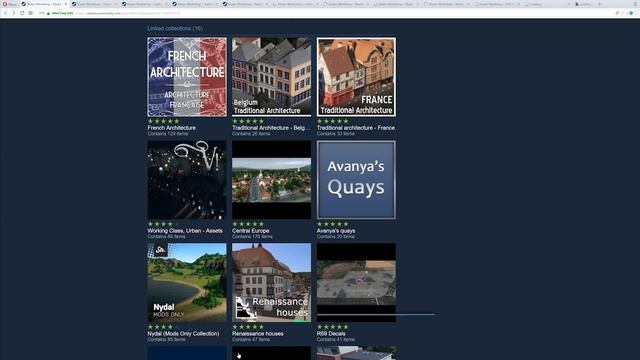
Task: Click the Working Class, Urban - Assets link
Action: 185,231
